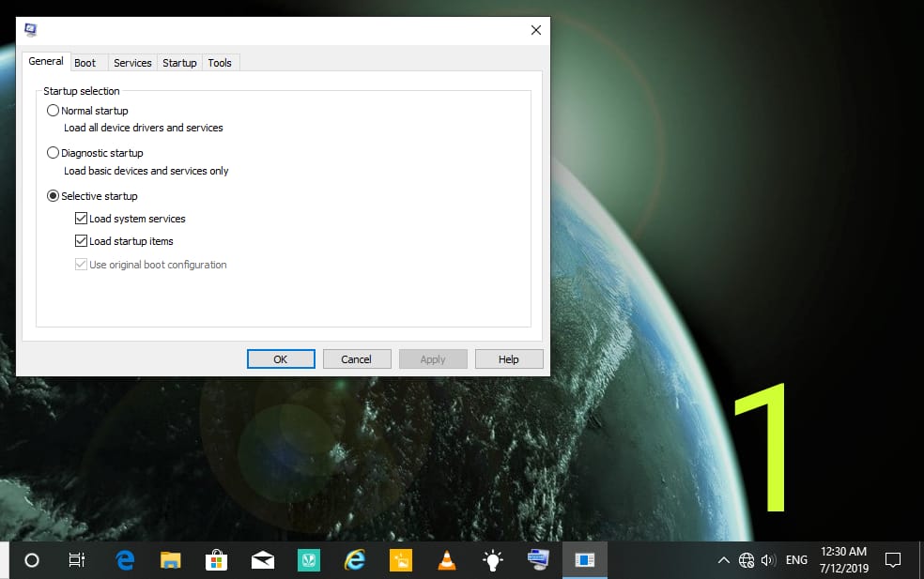Select the Diagnostic startup radio button
The height and width of the screenshot is (579, 924).
click(53, 153)
